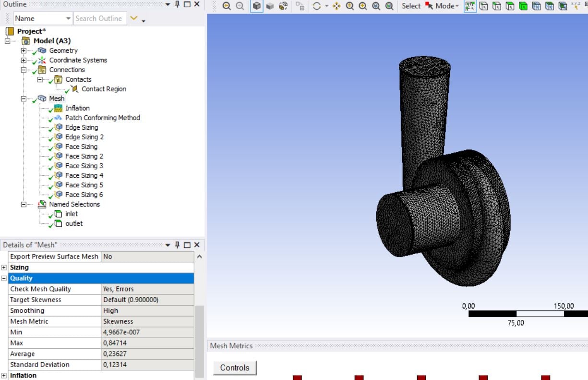Toggle shaded exterior and edges display
This screenshot has width=588, height=380.
point(257,6)
